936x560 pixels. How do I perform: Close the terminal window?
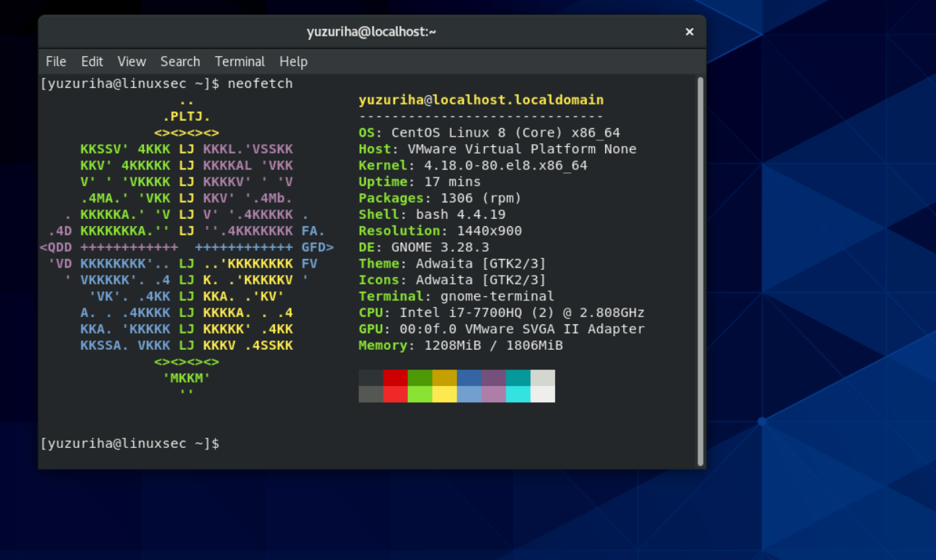689,31
